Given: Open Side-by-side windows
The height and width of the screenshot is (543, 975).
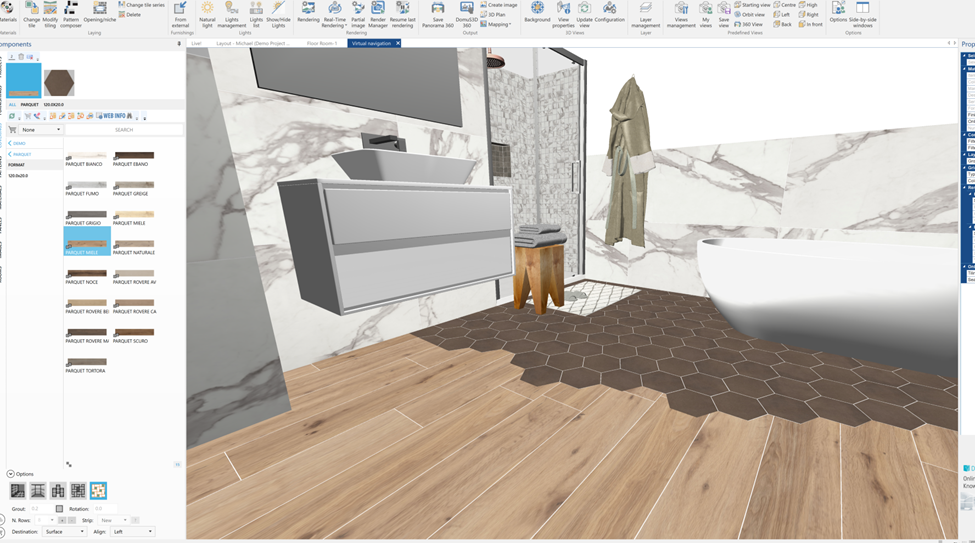Looking at the screenshot, I should 862,14.
